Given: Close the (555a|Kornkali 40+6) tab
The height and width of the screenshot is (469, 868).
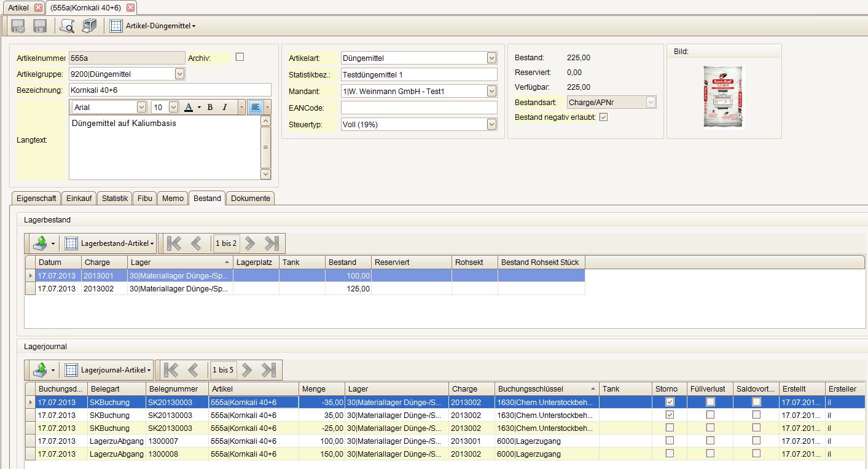Looking at the screenshot, I should point(130,7).
